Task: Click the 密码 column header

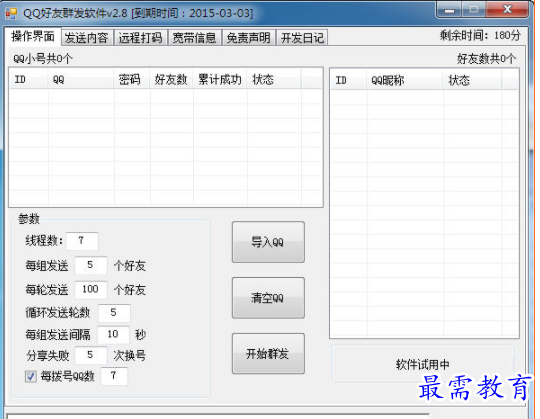Action: pos(132,80)
